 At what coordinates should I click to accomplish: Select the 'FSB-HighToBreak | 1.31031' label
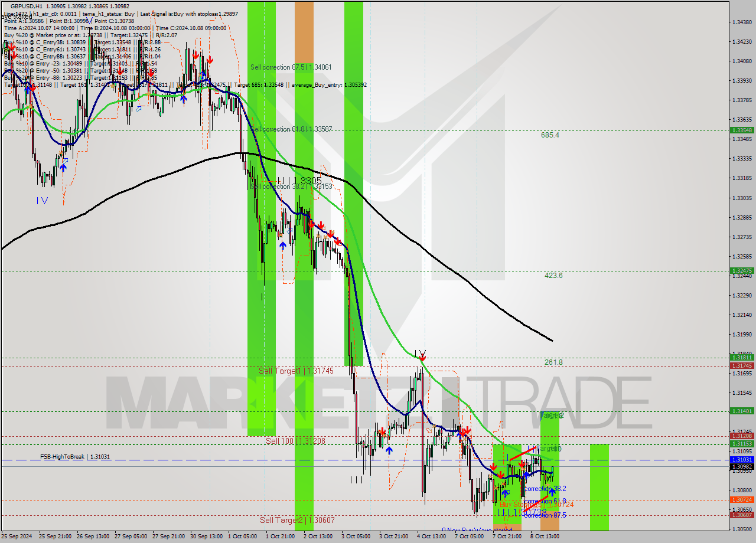(x=75, y=457)
